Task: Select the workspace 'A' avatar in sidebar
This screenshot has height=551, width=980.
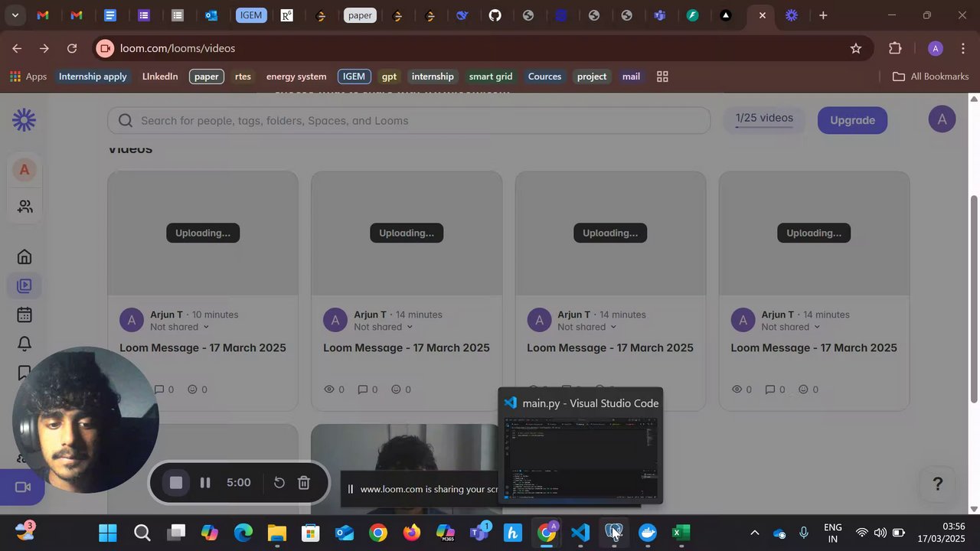Action: click(24, 170)
